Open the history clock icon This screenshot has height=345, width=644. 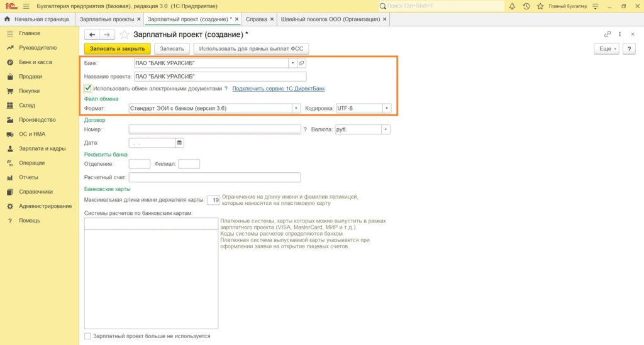pos(526,6)
